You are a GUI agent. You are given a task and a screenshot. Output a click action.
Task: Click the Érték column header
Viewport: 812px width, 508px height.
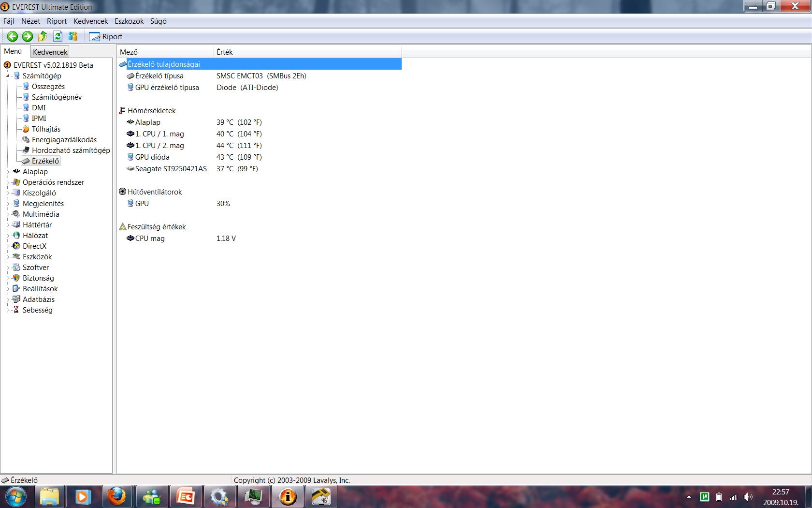(x=307, y=52)
